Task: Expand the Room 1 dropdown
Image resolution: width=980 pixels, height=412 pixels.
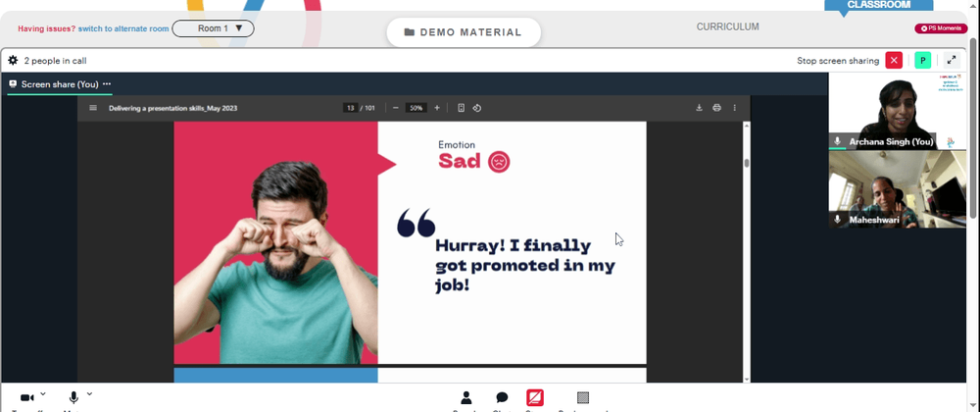Action: pos(213,28)
